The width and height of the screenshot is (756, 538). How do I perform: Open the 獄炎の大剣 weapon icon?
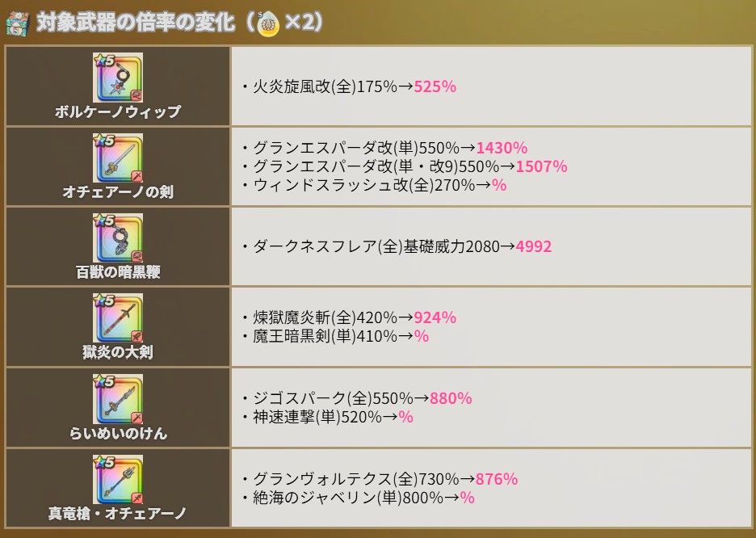pyautogui.click(x=118, y=318)
